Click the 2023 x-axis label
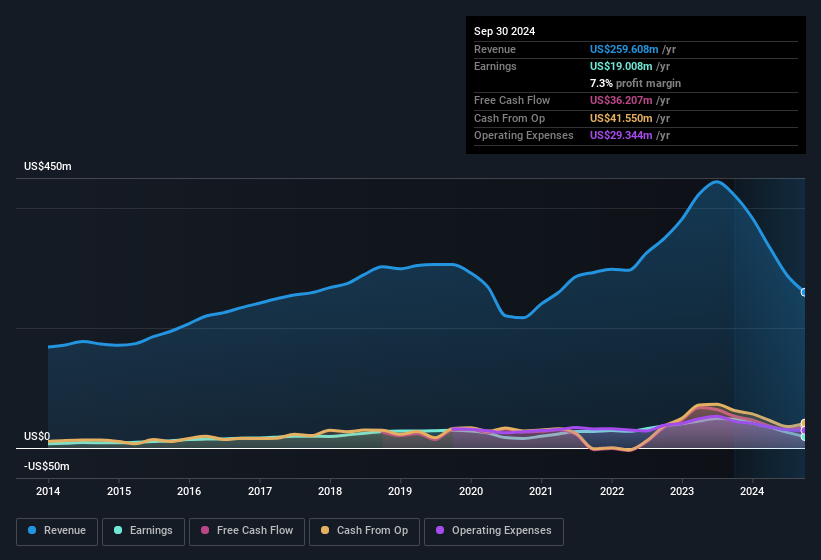The width and height of the screenshot is (821, 560). [x=682, y=491]
